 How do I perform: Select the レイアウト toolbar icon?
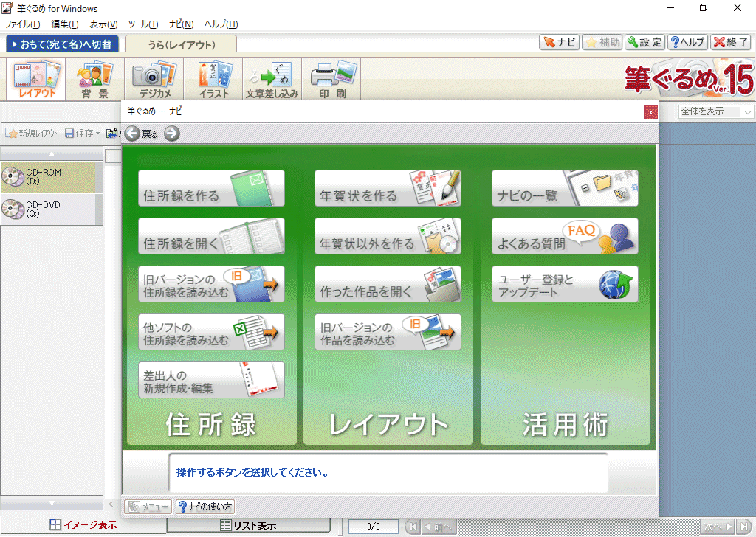(35, 79)
